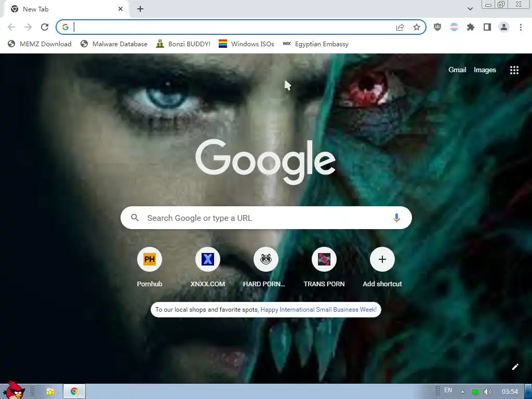Screen dimensions: 532x399
Task: Open the MEMZ Download bookmark
Action: tap(39, 44)
